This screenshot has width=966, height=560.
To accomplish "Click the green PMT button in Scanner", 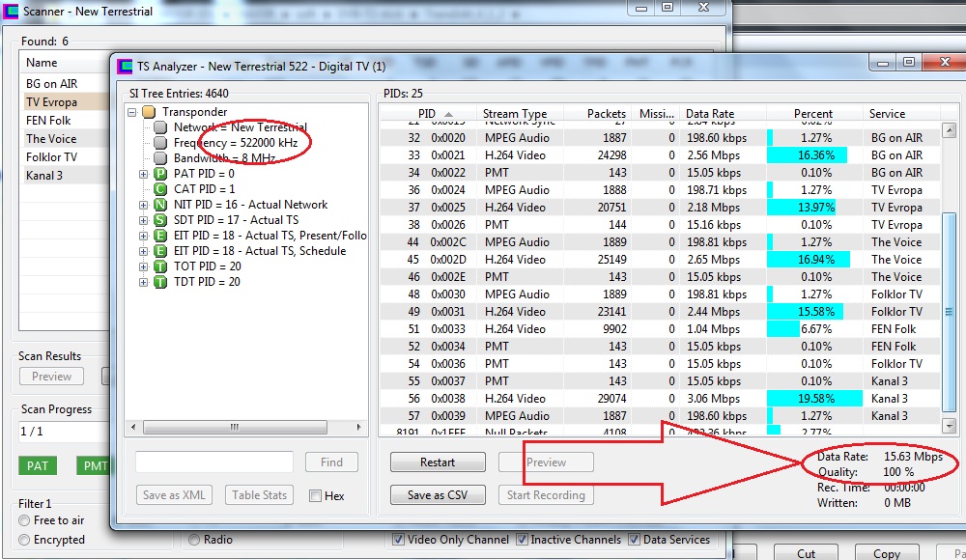I will point(94,465).
